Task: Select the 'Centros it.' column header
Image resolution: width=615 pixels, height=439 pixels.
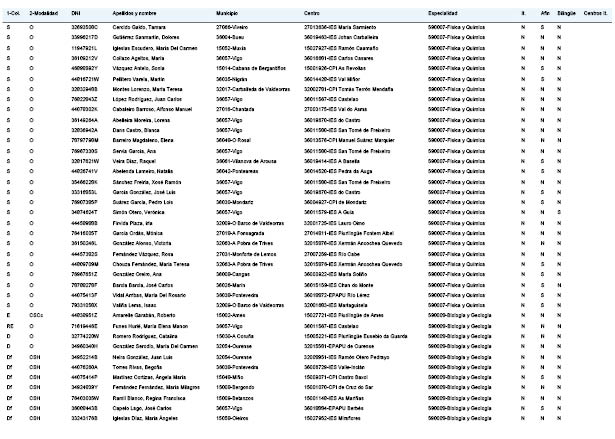Action: [595, 13]
